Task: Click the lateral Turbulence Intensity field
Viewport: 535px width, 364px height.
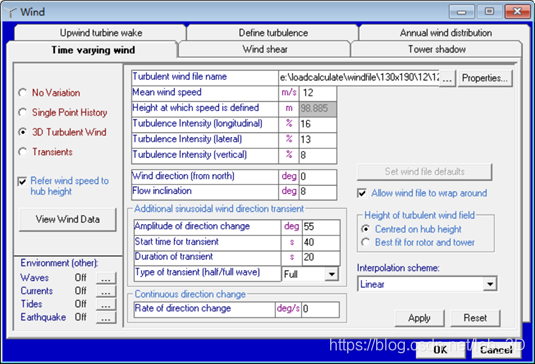Action: coord(318,140)
